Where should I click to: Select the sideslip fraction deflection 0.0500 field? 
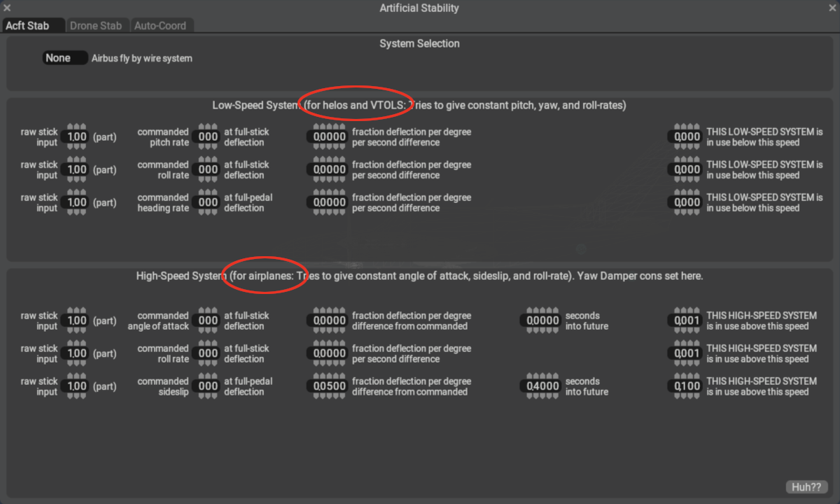pos(328,387)
